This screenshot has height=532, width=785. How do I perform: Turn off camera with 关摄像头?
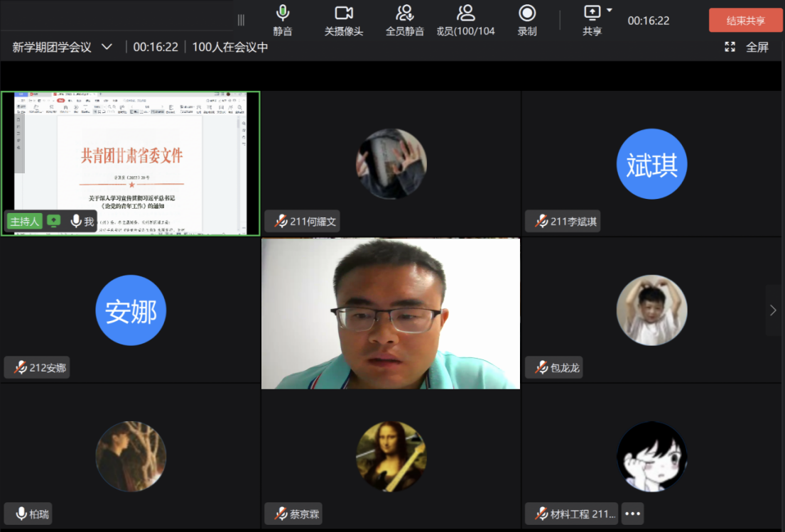[344, 13]
